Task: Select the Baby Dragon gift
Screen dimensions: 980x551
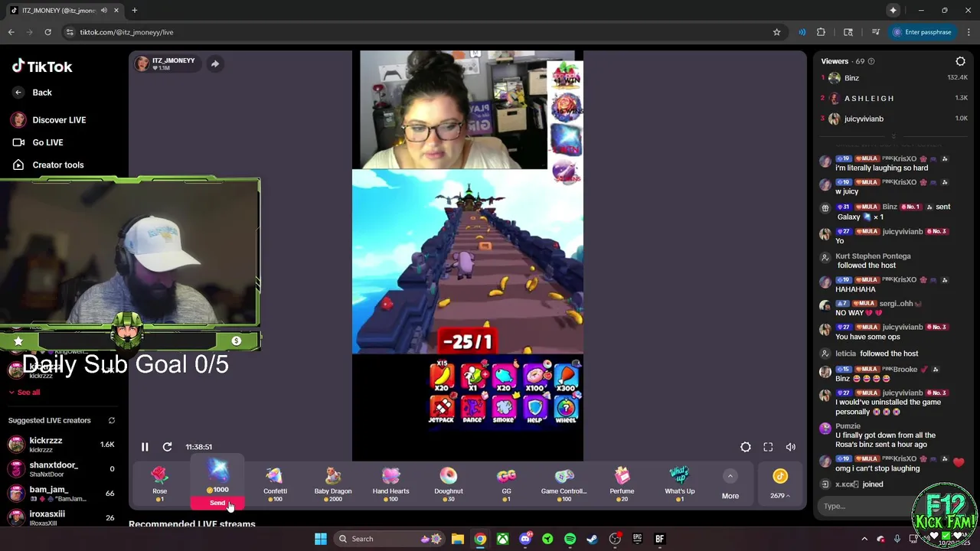Action: click(333, 483)
